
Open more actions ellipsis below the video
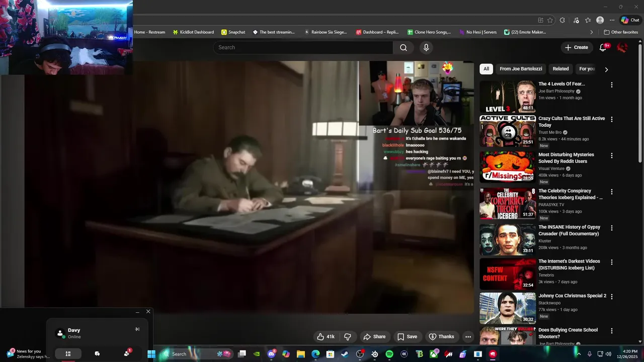pos(468,337)
